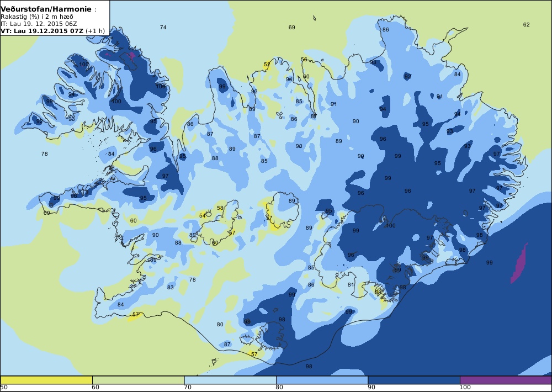Select the 'IT: Lau 19. 12. 2015 06Z' line
The height and width of the screenshot is (392, 552).
[x=39, y=24]
